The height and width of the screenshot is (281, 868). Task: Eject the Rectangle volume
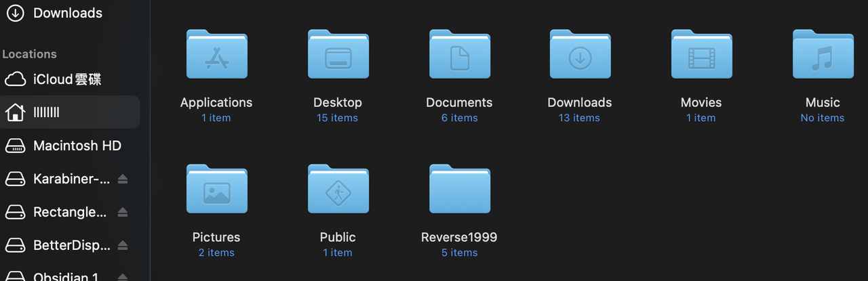122,212
